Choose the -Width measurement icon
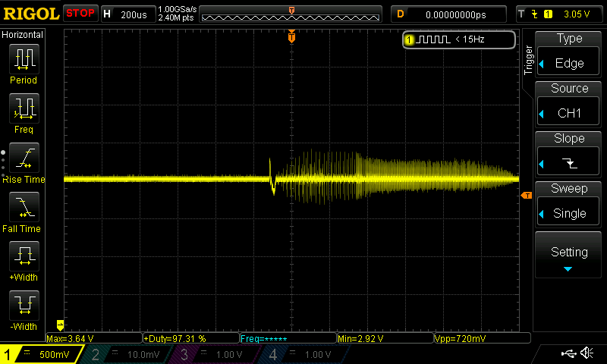Image resolution: width=607 pixels, height=364 pixels. [x=24, y=306]
